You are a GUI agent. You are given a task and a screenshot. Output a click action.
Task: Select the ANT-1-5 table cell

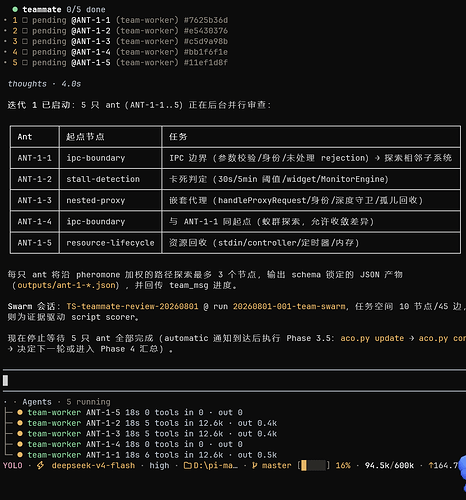[35, 243]
